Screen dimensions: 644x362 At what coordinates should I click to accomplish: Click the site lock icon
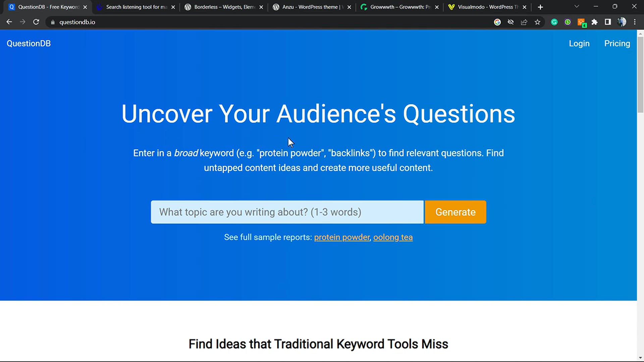pyautogui.click(x=53, y=22)
